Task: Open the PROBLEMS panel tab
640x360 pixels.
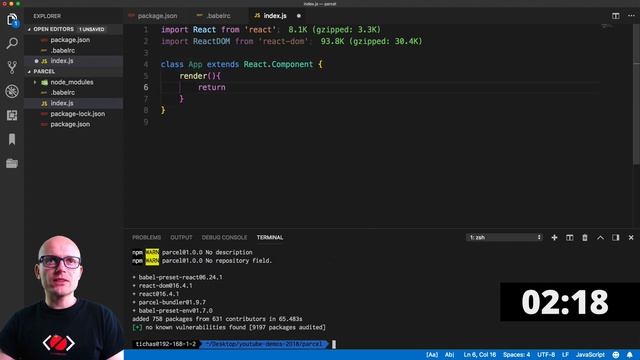Action: click(x=147, y=237)
